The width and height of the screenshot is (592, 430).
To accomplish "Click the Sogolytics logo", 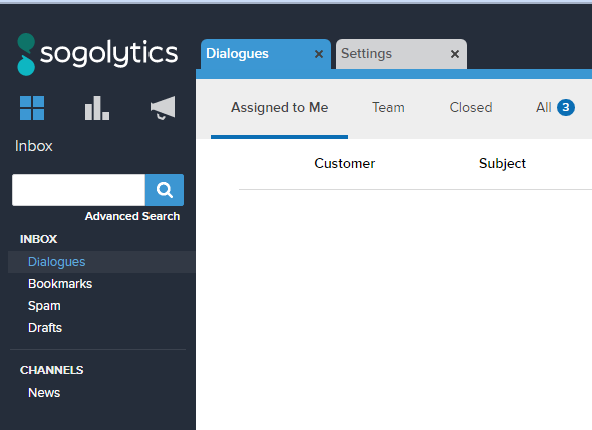I will point(97,54).
